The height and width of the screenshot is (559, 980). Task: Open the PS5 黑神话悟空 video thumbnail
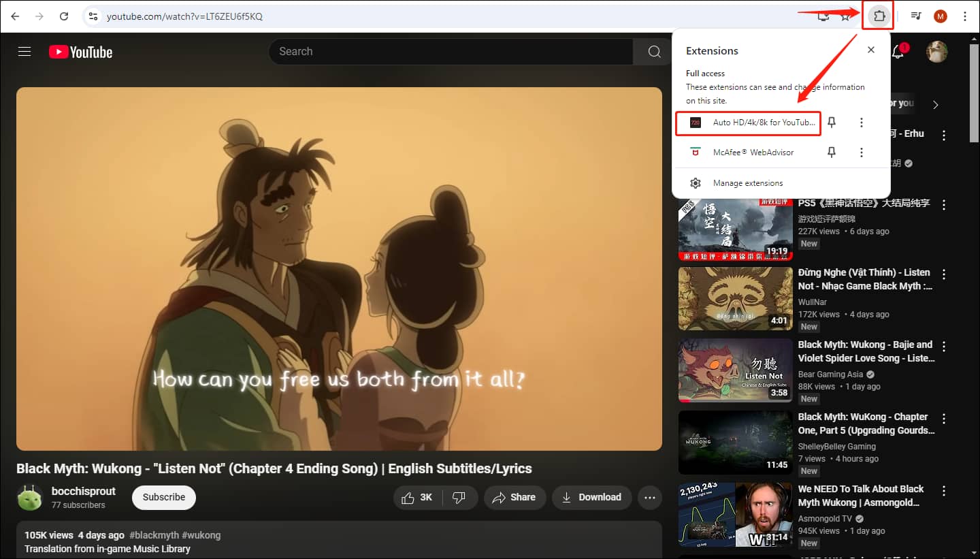(x=736, y=230)
